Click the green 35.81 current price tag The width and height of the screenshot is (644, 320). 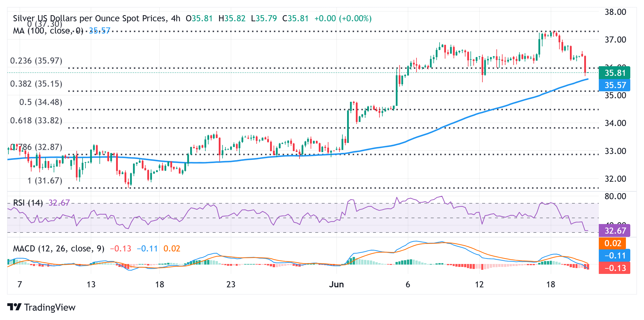pos(614,73)
